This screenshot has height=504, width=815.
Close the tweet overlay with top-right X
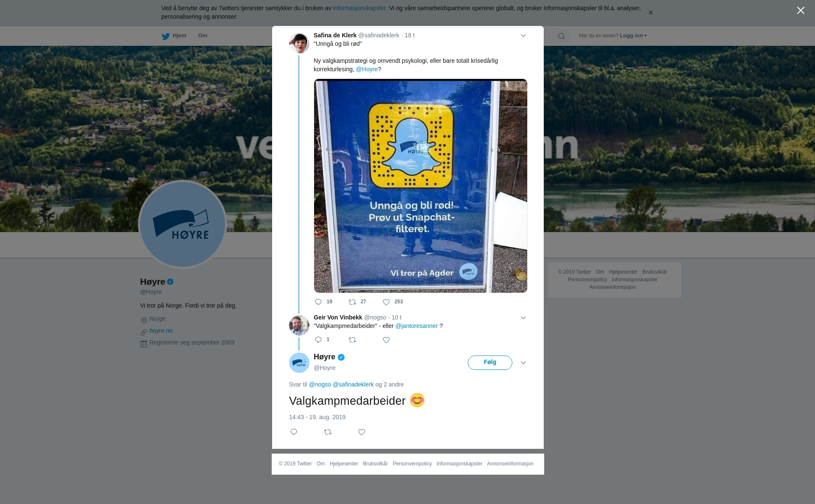click(801, 11)
